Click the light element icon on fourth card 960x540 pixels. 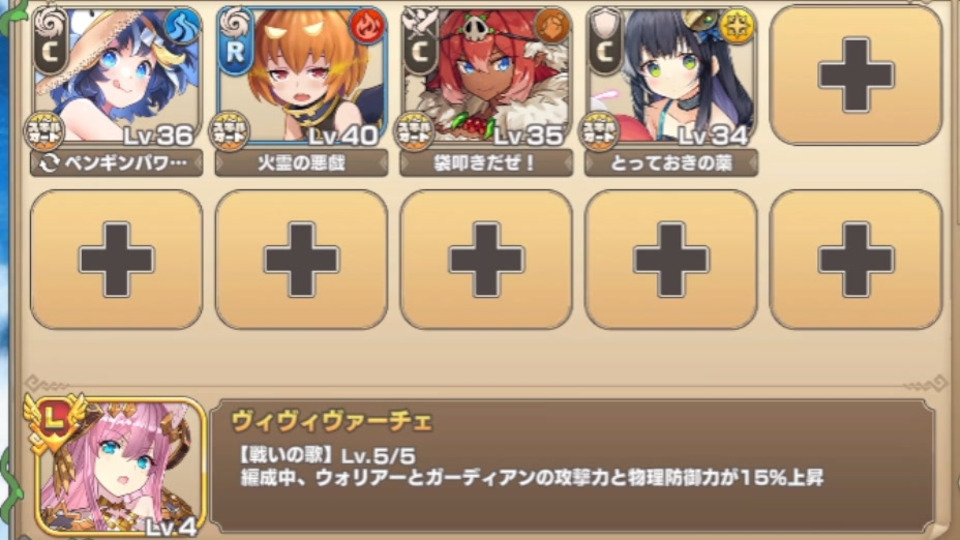pyautogui.click(x=737, y=27)
